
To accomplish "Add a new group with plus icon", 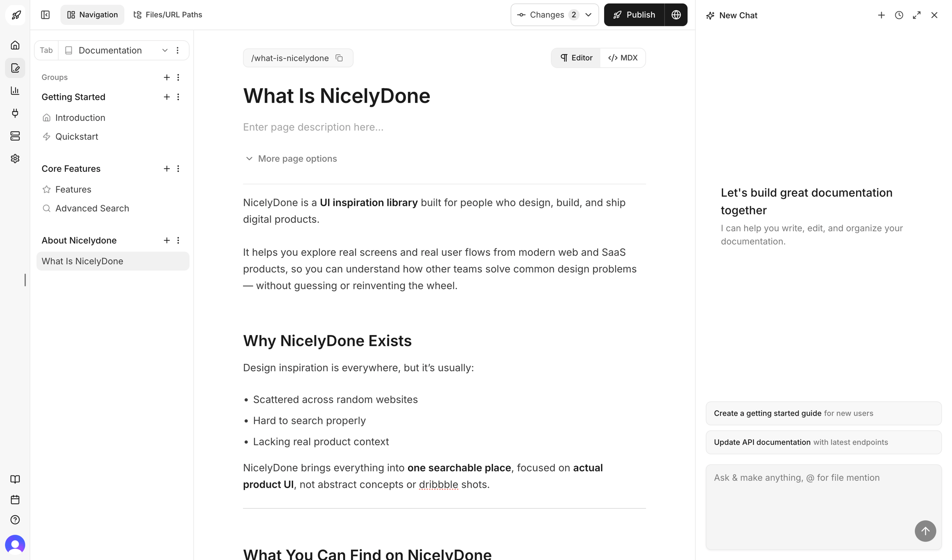I will (167, 77).
